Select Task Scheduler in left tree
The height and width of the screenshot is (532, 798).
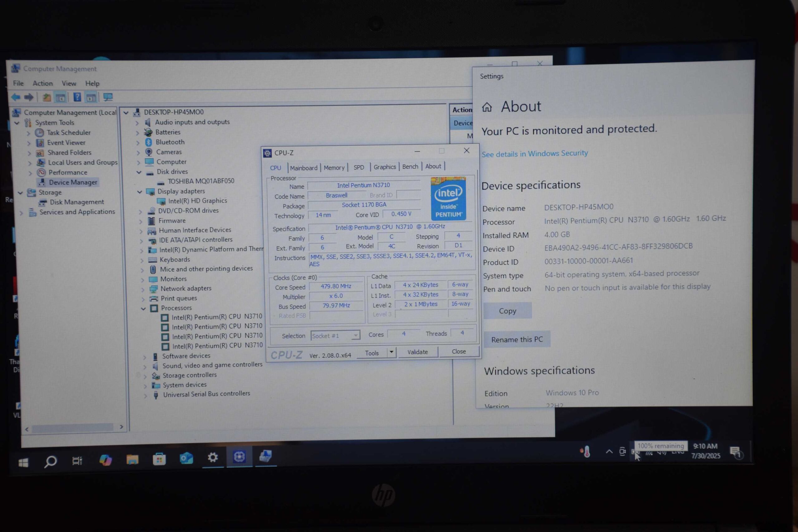[x=69, y=133]
